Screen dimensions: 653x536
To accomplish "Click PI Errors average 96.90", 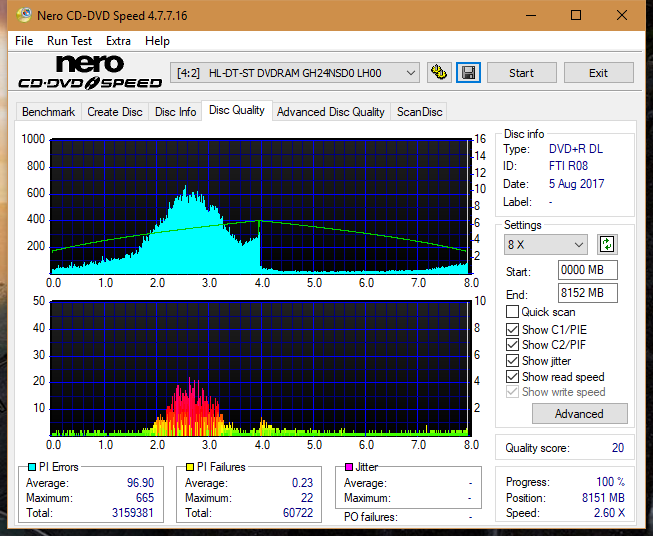I will coord(140,483).
